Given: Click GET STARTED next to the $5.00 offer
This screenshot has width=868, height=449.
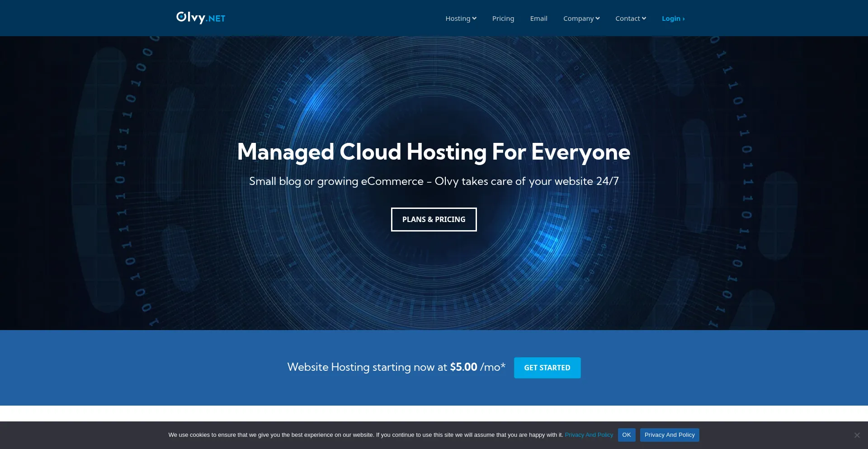Looking at the screenshot, I should click(x=547, y=368).
